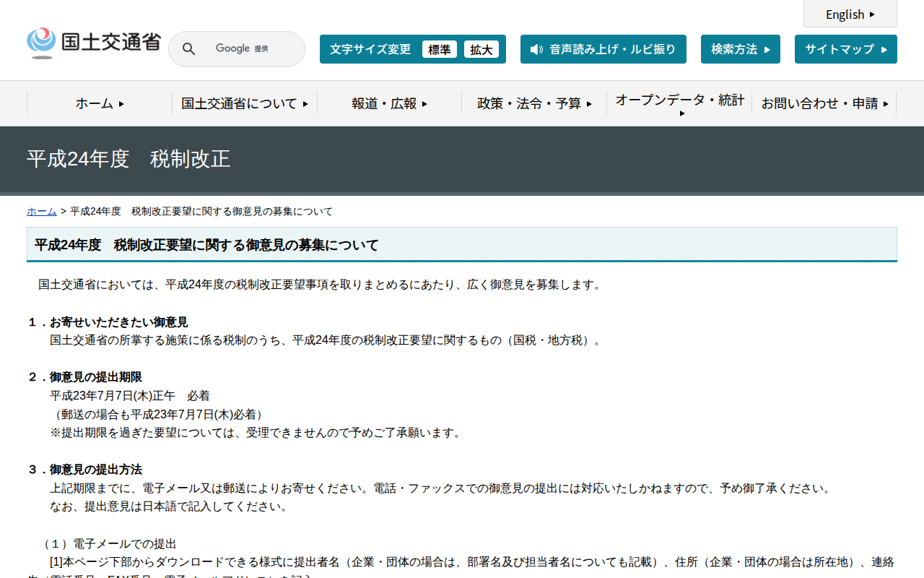The image size is (924, 578).
Task: Open サイトマップ page
Action: click(x=846, y=49)
